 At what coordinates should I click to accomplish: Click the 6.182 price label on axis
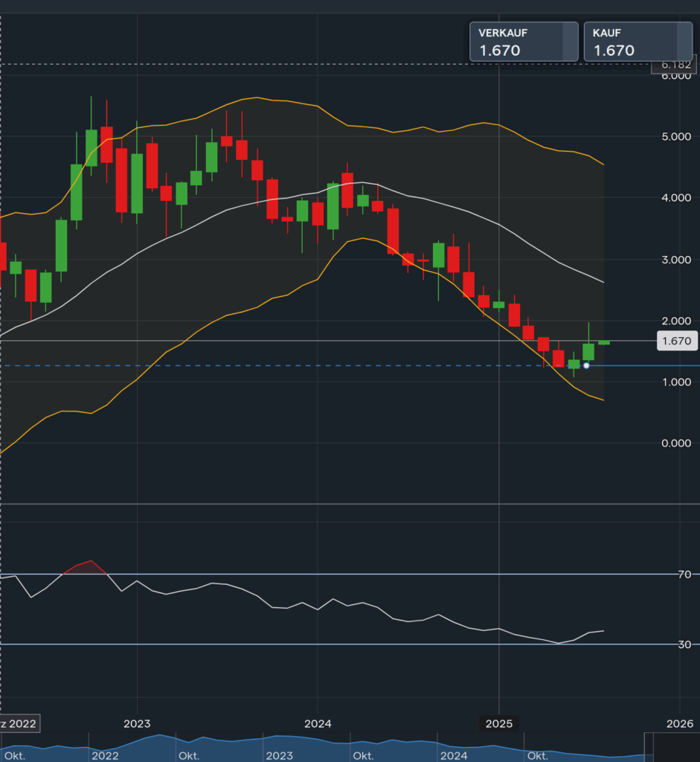(x=675, y=66)
